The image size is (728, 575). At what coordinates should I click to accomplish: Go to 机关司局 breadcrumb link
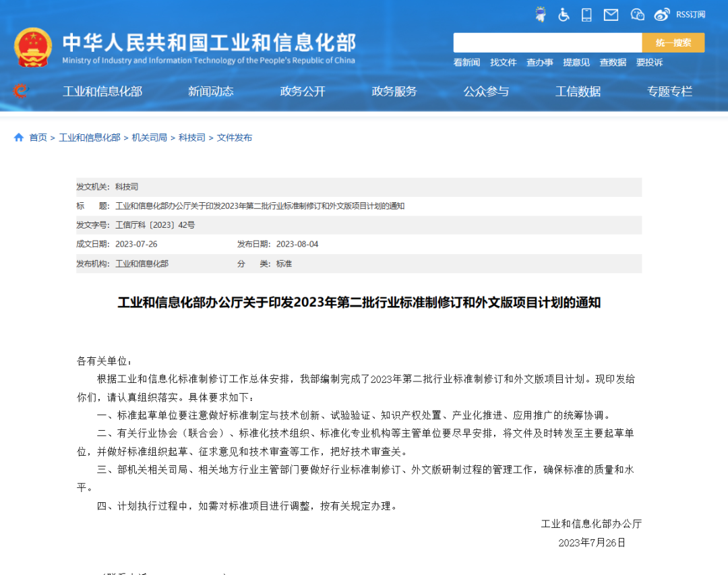(x=149, y=138)
